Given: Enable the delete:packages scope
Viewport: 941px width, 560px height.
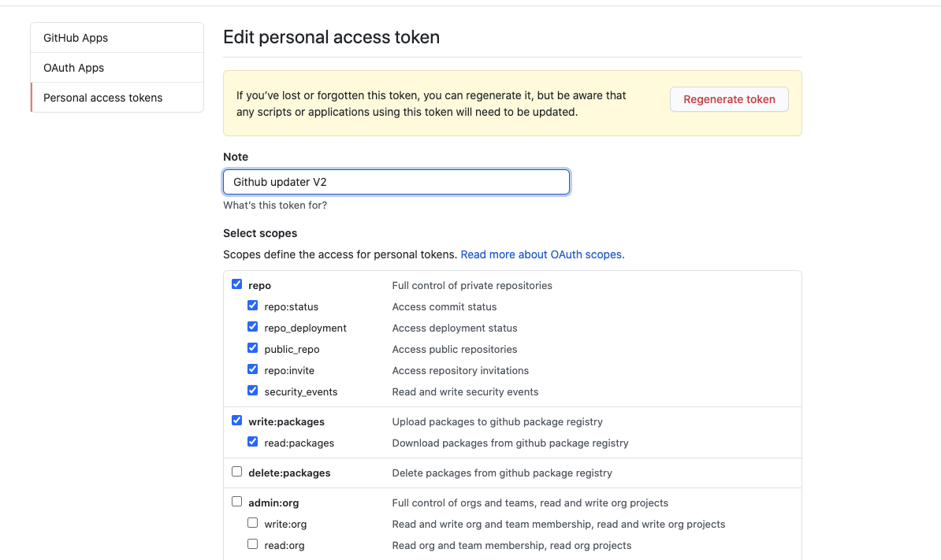Looking at the screenshot, I should [236, 470].
